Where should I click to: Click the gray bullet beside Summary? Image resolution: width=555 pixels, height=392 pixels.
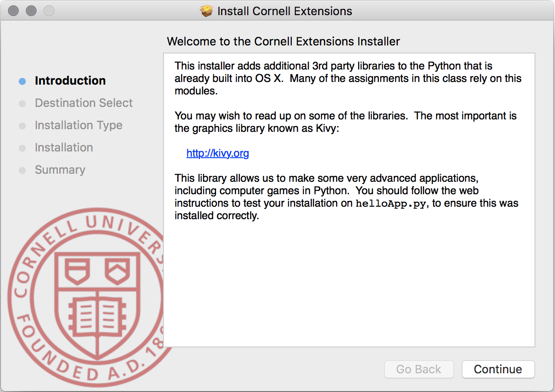pos(22,170)
